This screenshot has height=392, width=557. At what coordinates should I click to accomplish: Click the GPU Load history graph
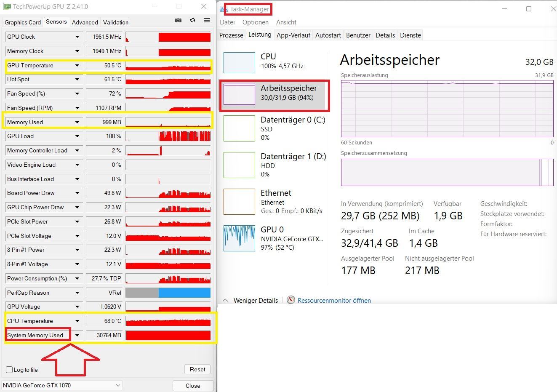168,136
